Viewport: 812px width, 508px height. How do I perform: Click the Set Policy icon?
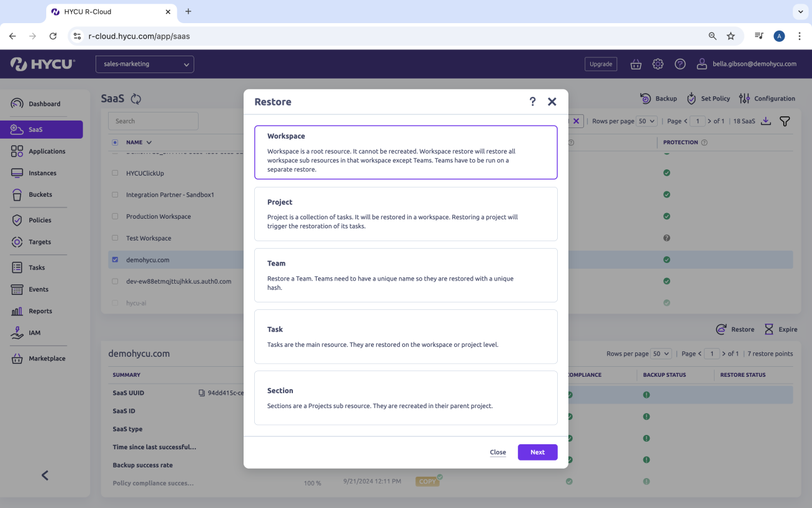click(x=691, y=98)
